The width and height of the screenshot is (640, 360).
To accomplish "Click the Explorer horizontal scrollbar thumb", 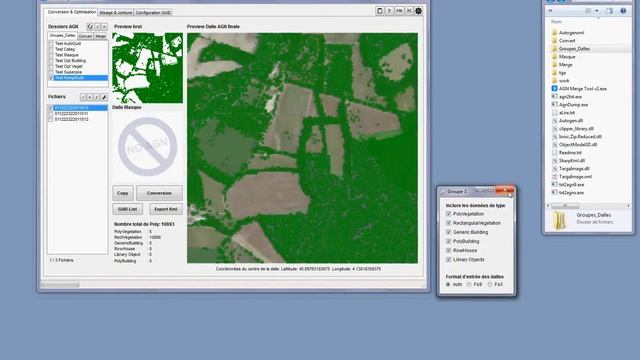I will point(565,206).
